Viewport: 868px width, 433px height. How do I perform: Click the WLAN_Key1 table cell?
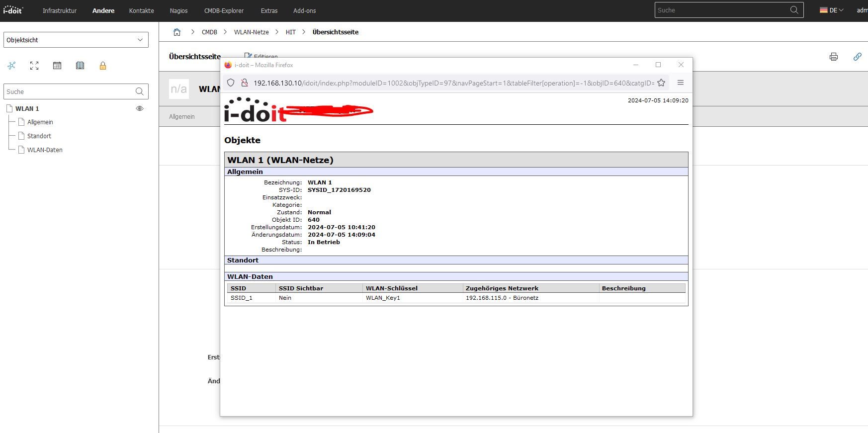pyautogui.click(x=383, y=298)
